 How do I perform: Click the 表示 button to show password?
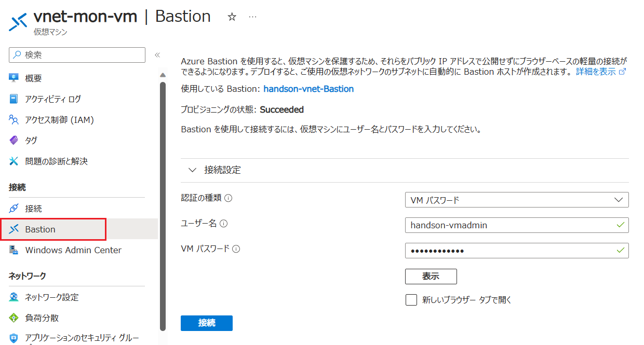click(431, 277)
